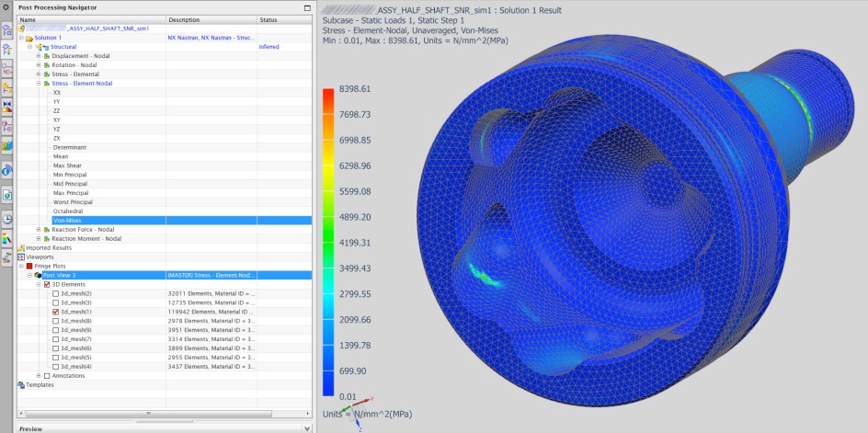Open the blue info broadcast resource tab

pos(7,170)
